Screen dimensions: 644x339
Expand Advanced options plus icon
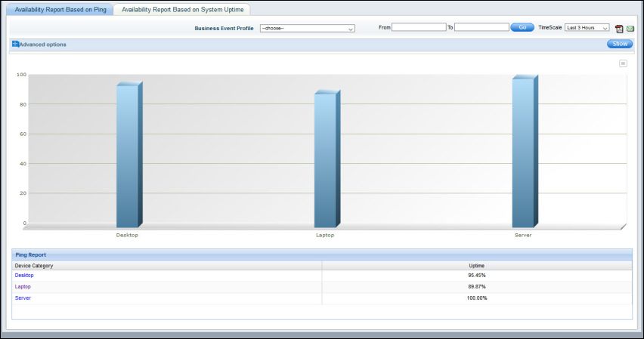[15, 44]
